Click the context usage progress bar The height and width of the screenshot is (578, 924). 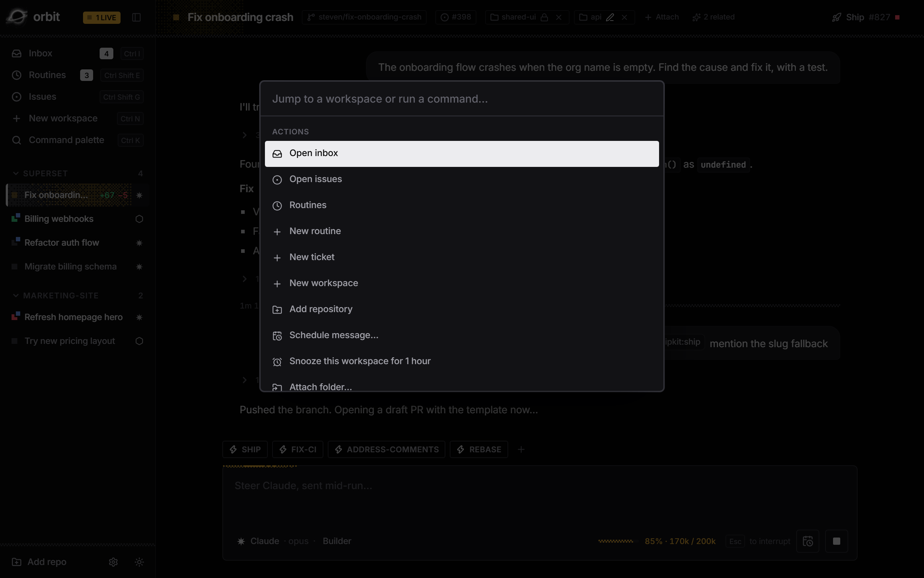(x=618, y=541)
